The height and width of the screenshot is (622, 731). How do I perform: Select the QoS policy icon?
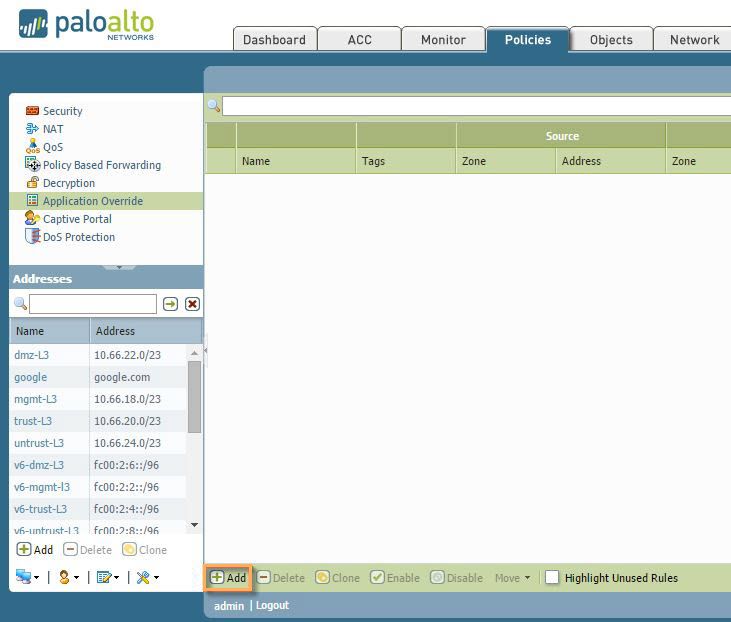(32, 146)
